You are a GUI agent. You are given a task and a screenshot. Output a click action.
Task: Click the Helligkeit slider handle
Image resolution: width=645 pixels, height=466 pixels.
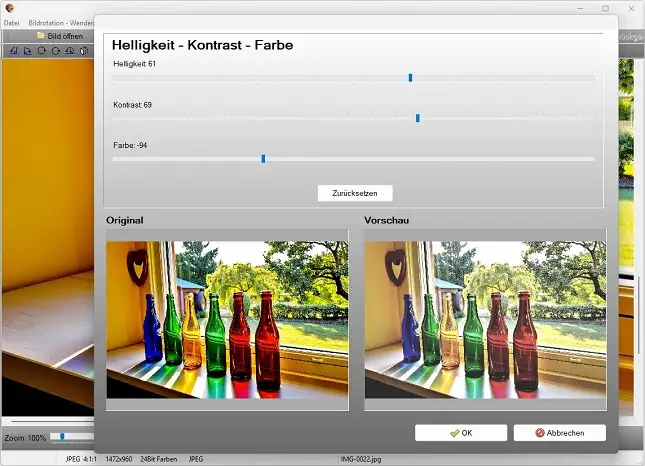[x=410, y=77]
